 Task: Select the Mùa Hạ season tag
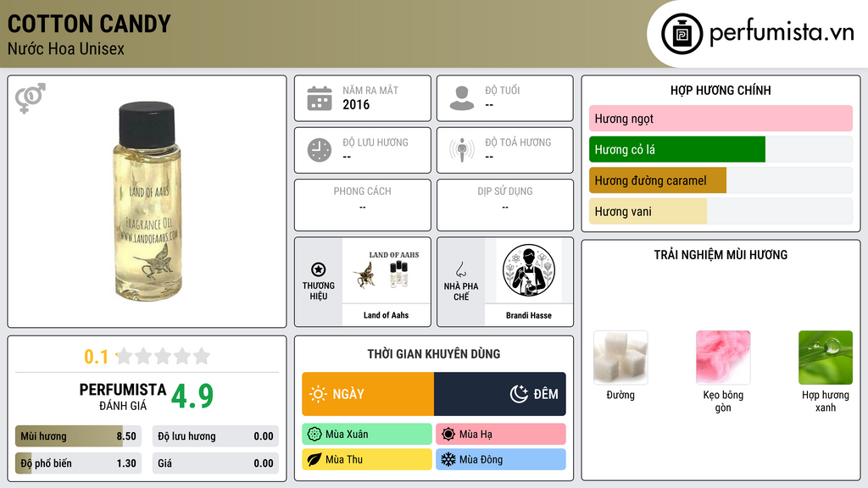point(501,435)
